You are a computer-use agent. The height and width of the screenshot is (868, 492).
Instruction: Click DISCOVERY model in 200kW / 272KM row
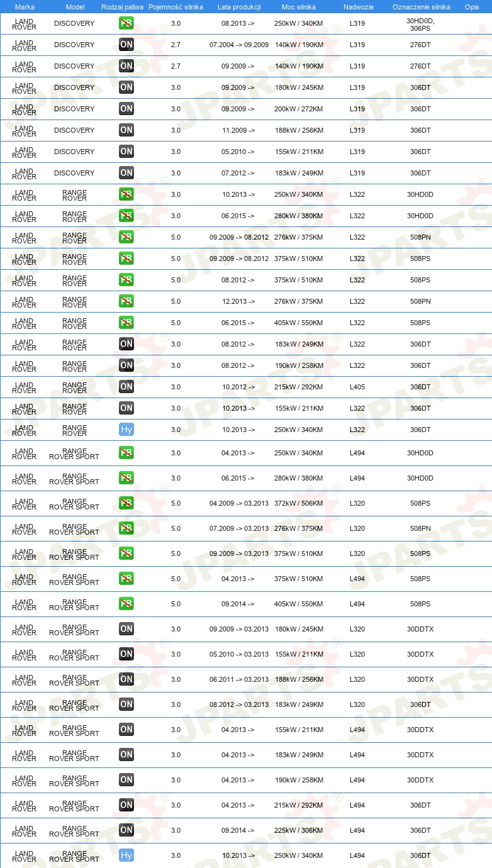click(x=74, y=109)
